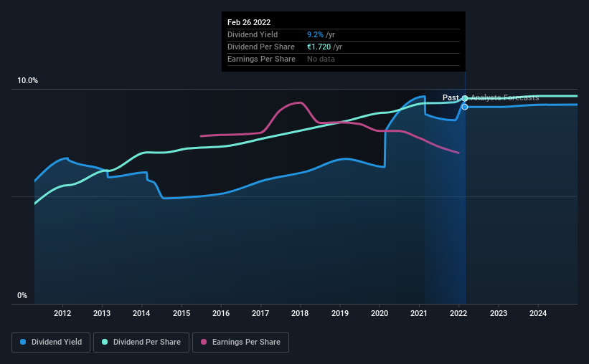This screenshot has height=364, width=589.
Task: Click the pink Earnings Per Share legend dot
Action: click(204, 342)
